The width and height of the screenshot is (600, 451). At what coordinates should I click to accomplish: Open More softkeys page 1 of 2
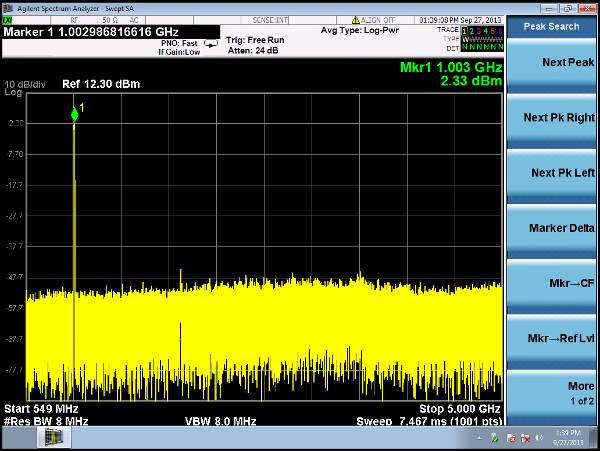tap(557, 392)
